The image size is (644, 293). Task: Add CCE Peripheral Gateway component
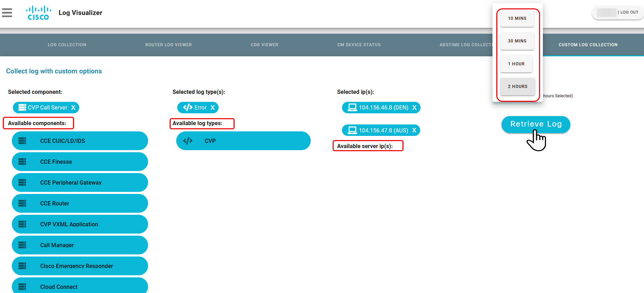(80, 182)
